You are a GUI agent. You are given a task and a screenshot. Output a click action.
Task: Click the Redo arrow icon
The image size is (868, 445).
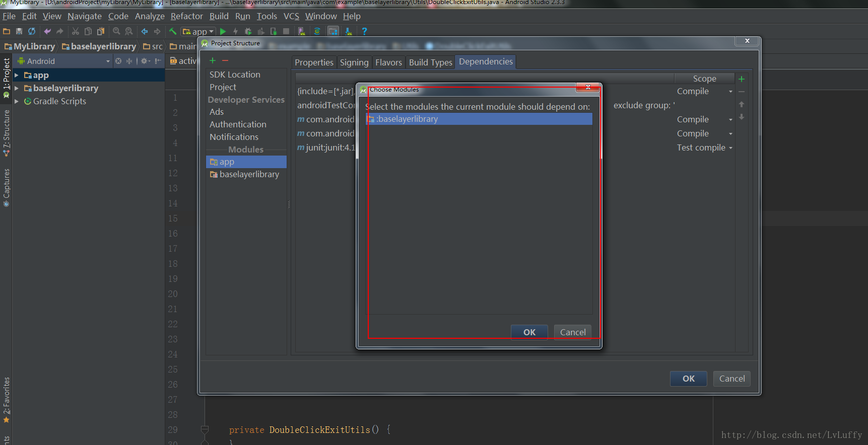(x=60, y=31)
